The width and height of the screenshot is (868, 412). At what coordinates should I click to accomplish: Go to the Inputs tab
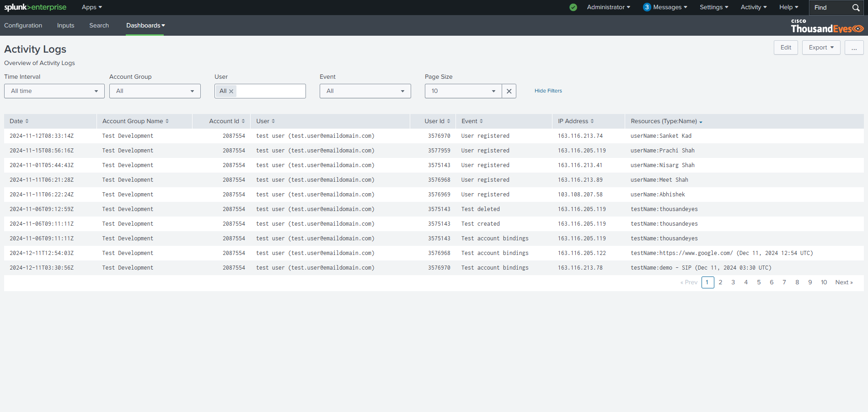pos(66,26)
